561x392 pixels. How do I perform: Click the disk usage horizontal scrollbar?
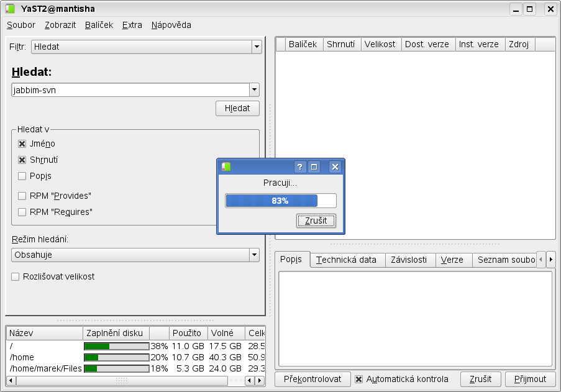(122, 381)
